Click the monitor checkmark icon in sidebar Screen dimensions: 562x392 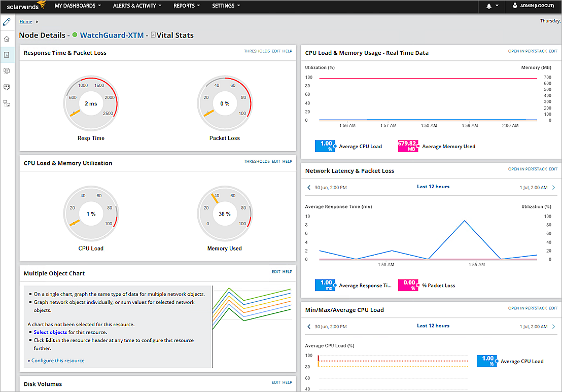[7, 71]
